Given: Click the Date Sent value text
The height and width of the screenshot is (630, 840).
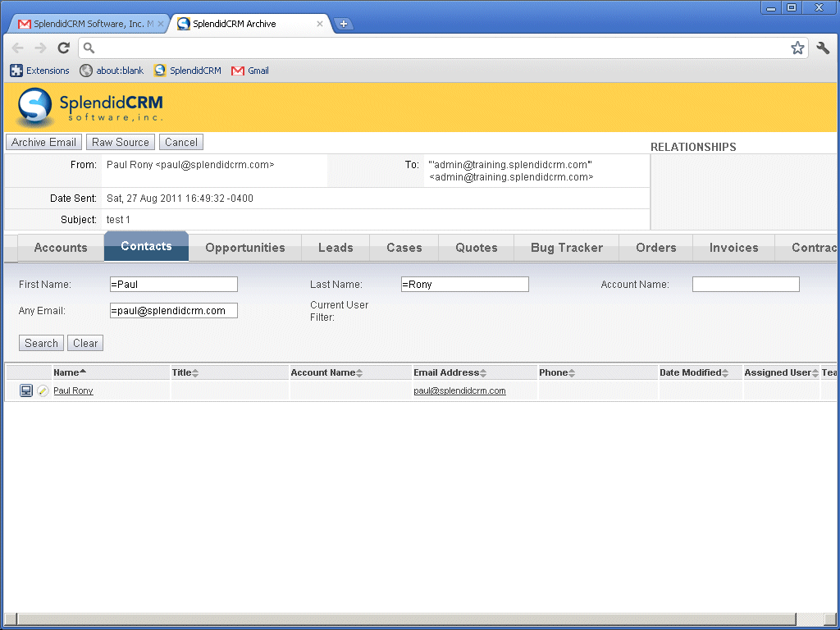Looking at the screenshot, I should click(x=180, y=199).
